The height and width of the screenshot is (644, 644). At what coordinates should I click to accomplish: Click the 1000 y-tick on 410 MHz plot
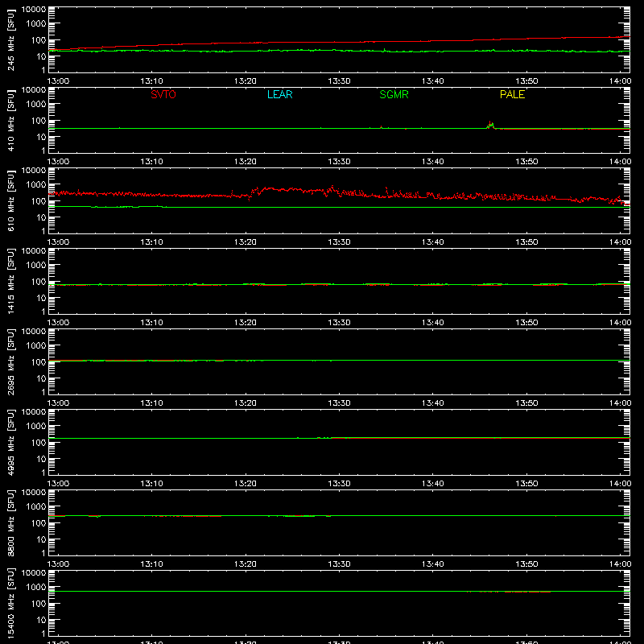point(36,105)
